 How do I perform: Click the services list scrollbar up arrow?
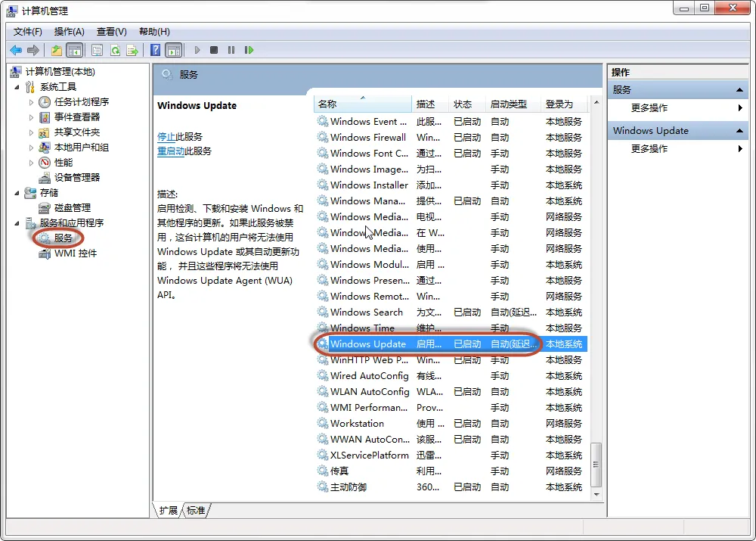[596, 102]
